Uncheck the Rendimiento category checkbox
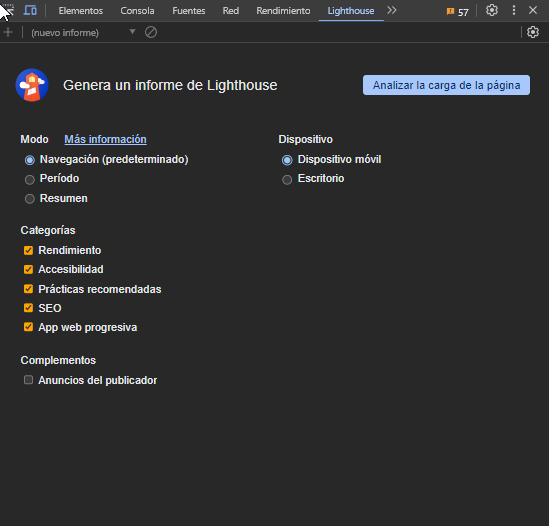549x526 pixels. point(28,250)
